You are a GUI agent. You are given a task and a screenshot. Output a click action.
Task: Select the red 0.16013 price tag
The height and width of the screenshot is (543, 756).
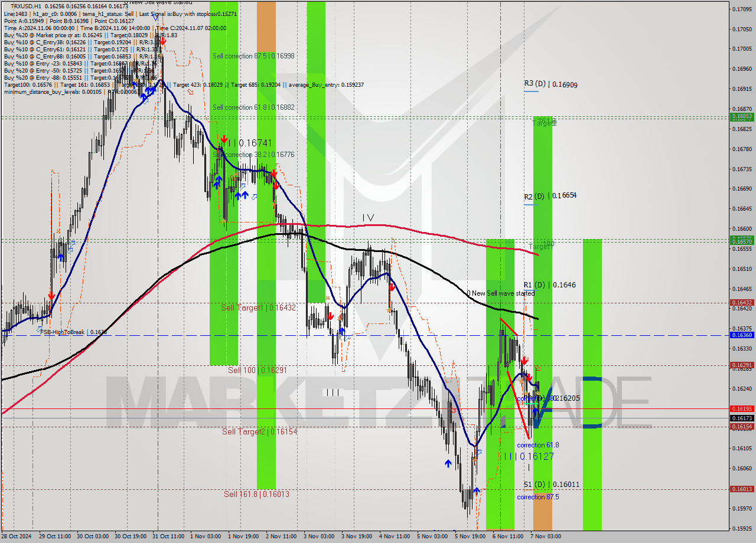[742, 489]
